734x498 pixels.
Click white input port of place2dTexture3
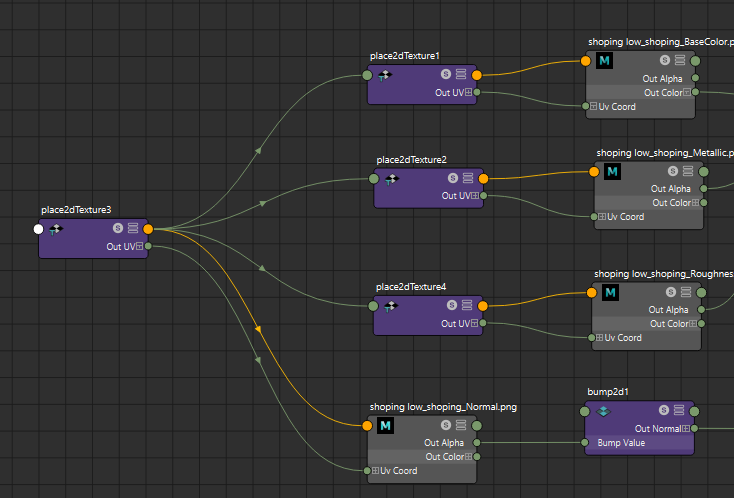point(38,229)
